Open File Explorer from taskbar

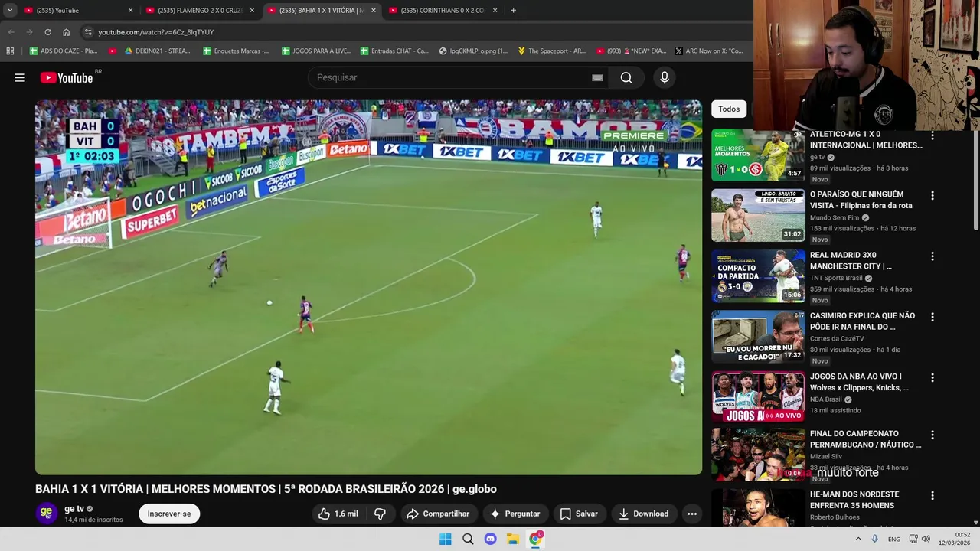pos(513,539)
